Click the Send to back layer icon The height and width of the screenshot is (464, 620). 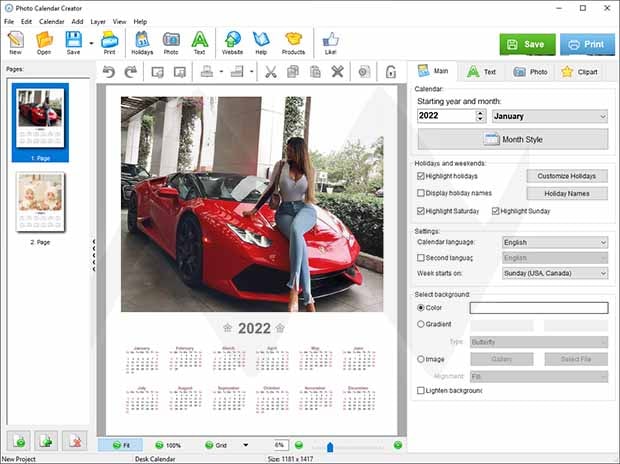point(180,72)
